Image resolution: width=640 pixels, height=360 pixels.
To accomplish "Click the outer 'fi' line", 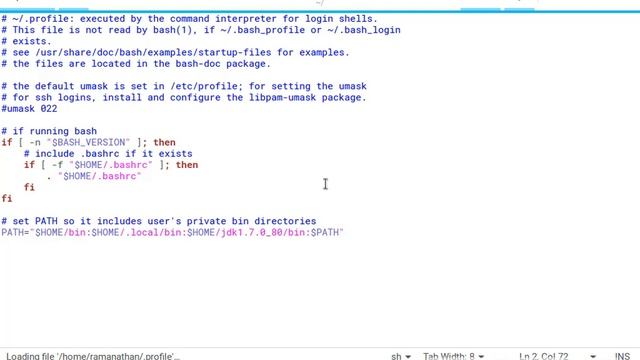I will click(x=7, y=198).
